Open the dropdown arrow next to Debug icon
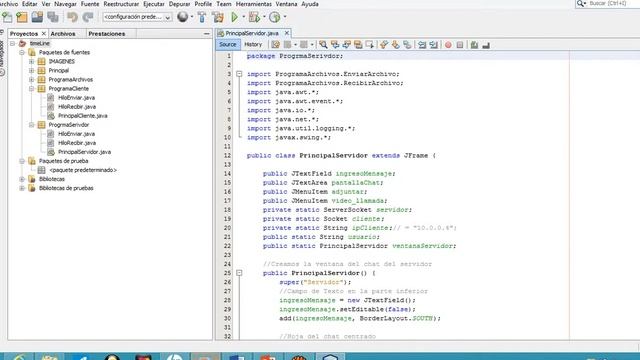Viewport: 640px width, 360px height. (264, 17)
